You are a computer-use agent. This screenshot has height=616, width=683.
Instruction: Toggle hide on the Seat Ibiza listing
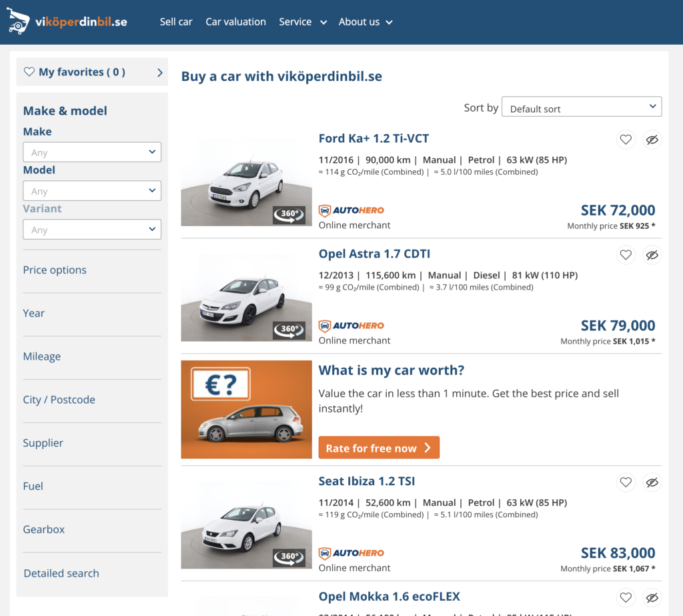652,482
